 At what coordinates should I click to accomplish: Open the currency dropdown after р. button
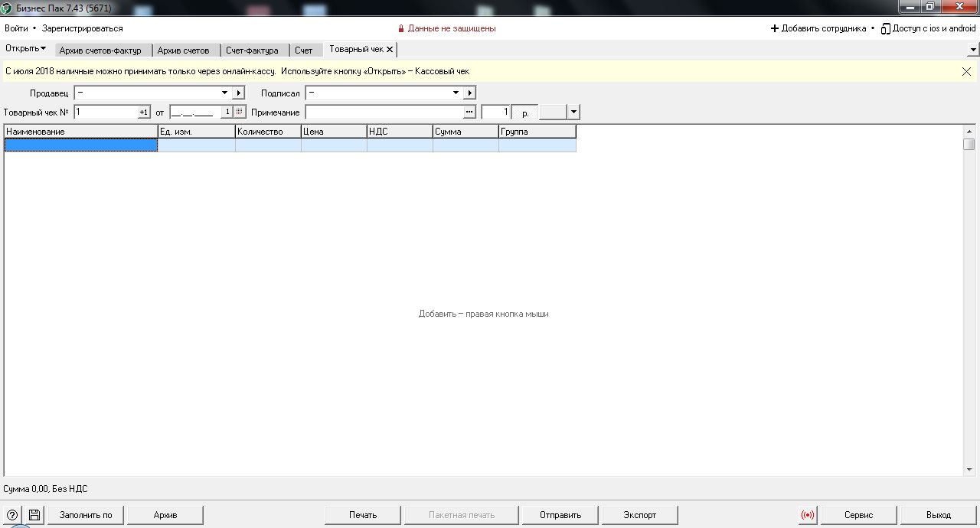573,112
